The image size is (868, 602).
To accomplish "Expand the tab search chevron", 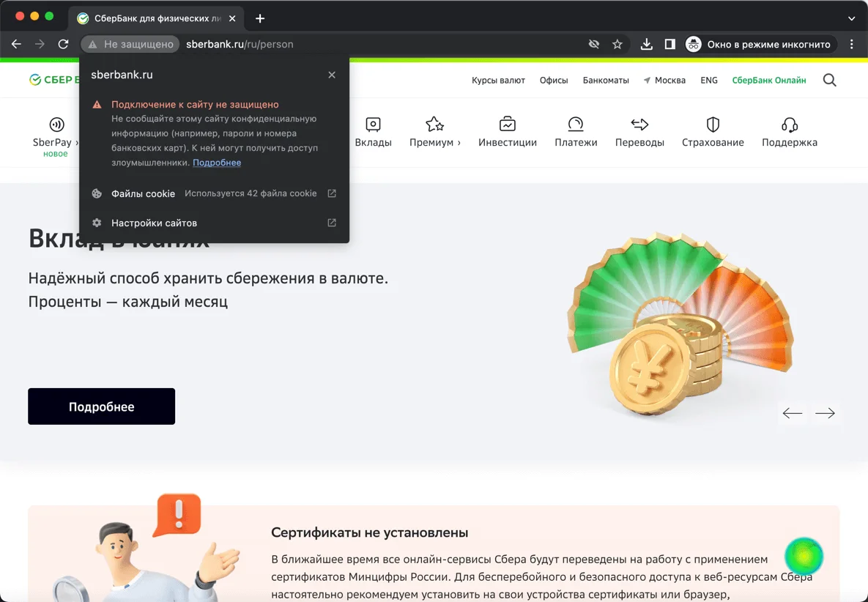I will point(851,18).
